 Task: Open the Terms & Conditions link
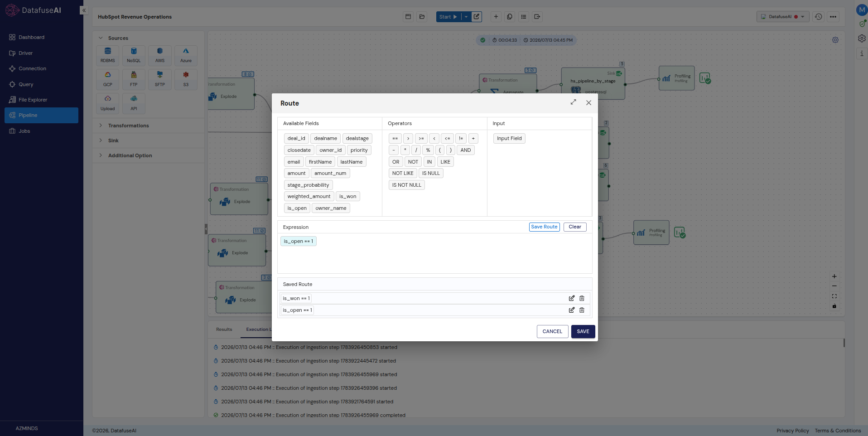coord(838,431)
